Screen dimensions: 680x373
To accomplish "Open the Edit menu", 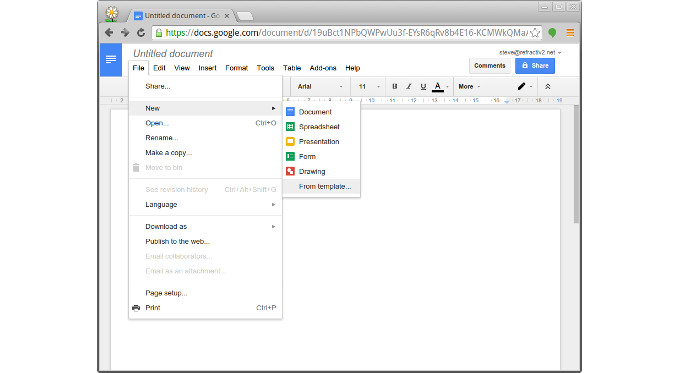I will tap(159, 68).
